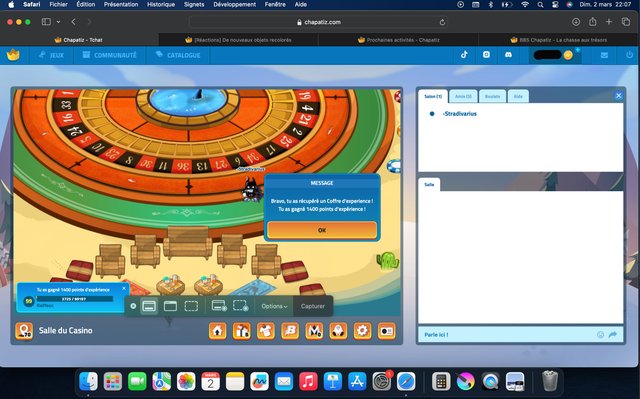Screen dimensions: 640x399
Task: Click the camera snapshot icon in game bar
Action: click(x=387, y=331)
